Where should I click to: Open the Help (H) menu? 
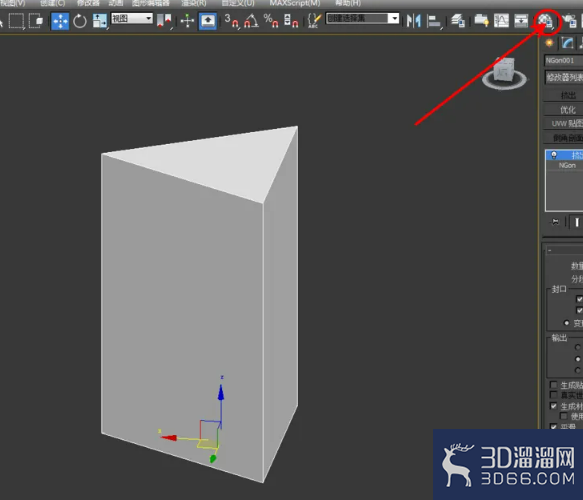click(x=348, y=3)
